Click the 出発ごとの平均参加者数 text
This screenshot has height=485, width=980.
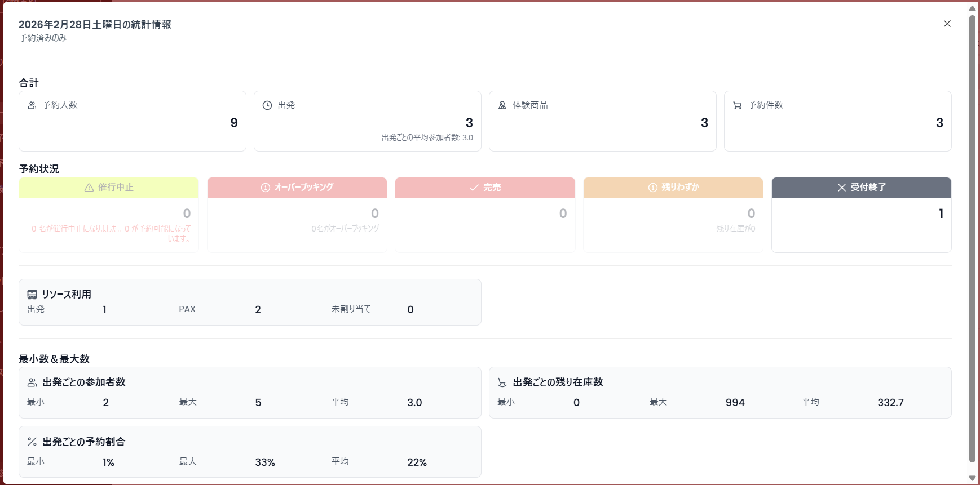click(x=427, y=137)
